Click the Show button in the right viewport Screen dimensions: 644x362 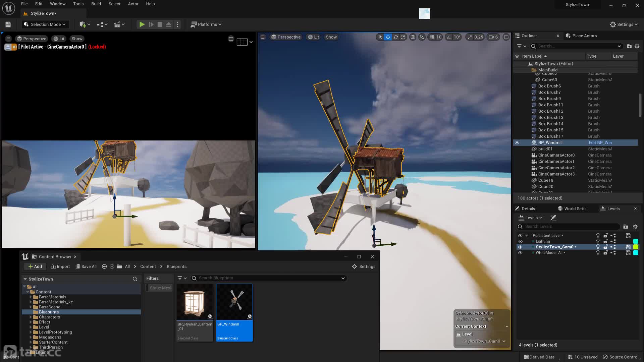point(331,37)
